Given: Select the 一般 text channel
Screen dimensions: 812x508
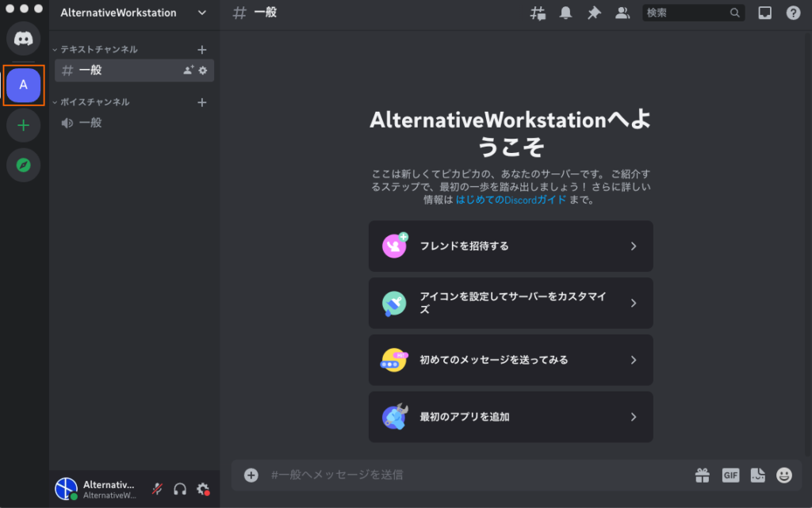Looking at the screenshot, I should (119, 71).
